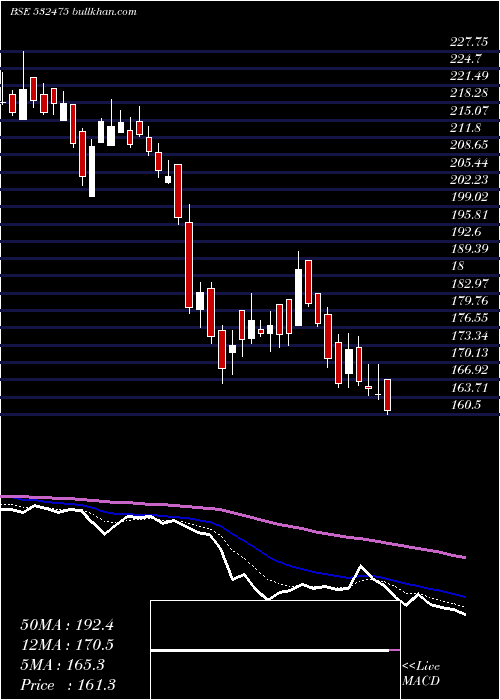Select the 170.13 price level label
500x700 pixels.
[469, 353]
